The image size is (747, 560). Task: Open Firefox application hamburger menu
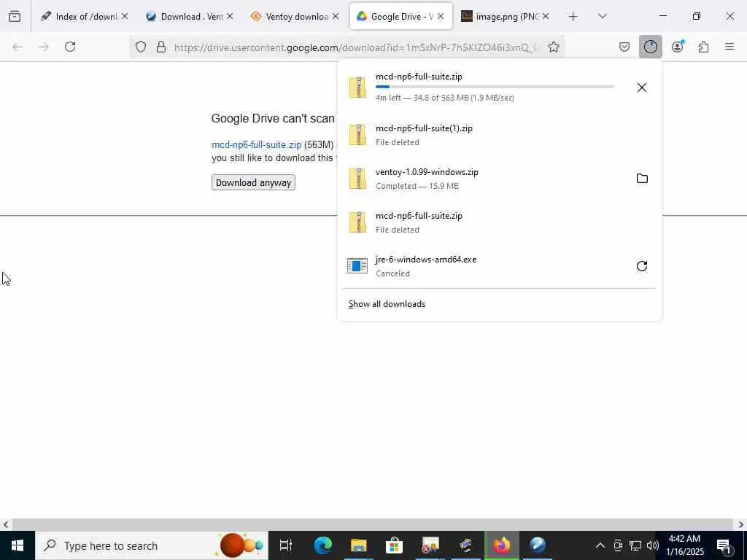point(729,47)
